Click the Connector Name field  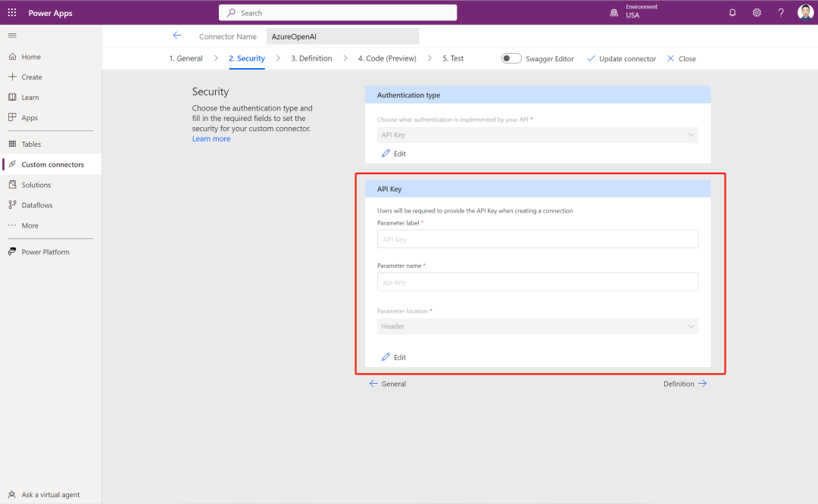tap(343, 36)
